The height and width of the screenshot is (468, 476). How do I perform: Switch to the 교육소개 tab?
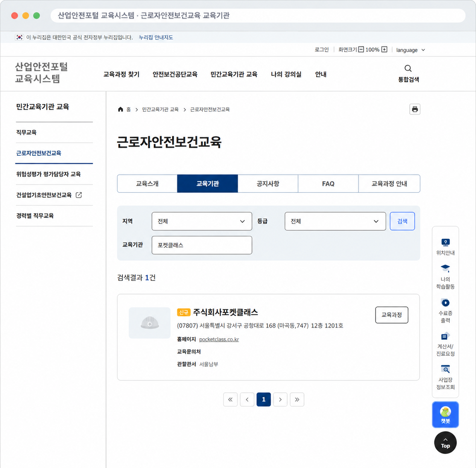pyautogui.click(x=147, y=184)
